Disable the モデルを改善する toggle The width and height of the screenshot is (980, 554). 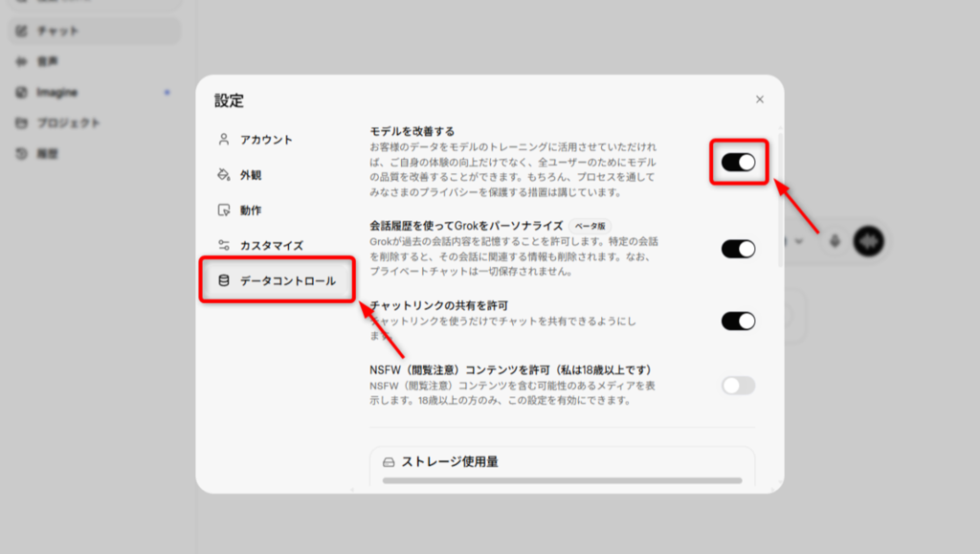[738, 163]
